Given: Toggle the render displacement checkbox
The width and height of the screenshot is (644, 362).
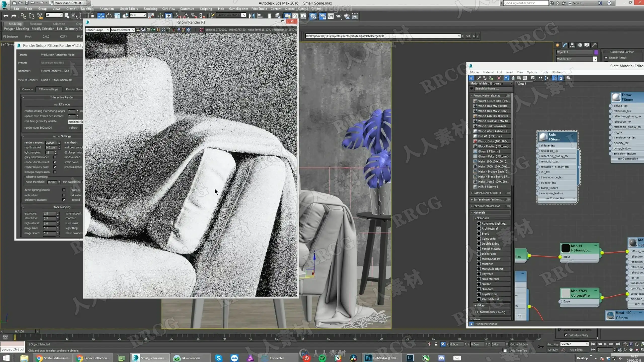Looking at the screenshot, I should tap(55, 162).
